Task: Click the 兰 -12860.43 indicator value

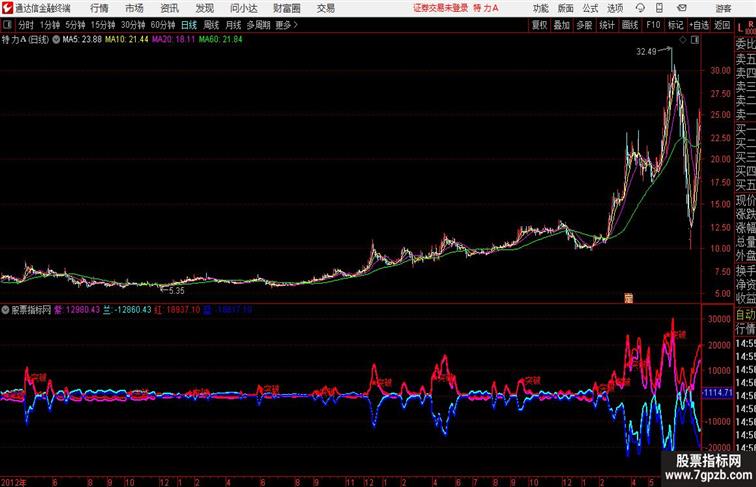Action: point(127,310)
